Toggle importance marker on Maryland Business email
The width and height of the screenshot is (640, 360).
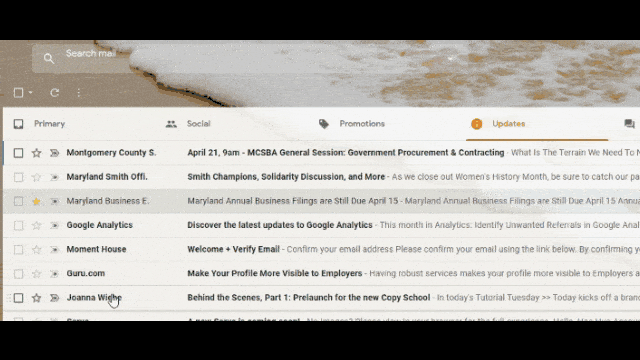click(x=54, y=201)
